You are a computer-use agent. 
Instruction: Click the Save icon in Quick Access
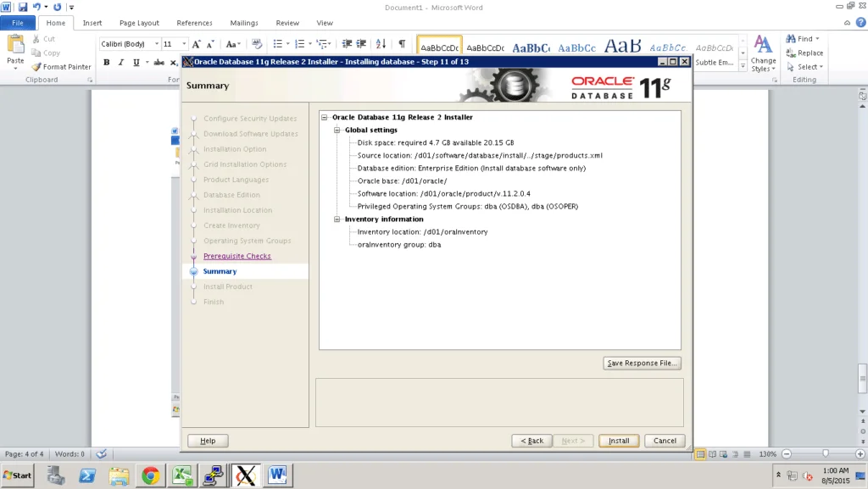23,7
